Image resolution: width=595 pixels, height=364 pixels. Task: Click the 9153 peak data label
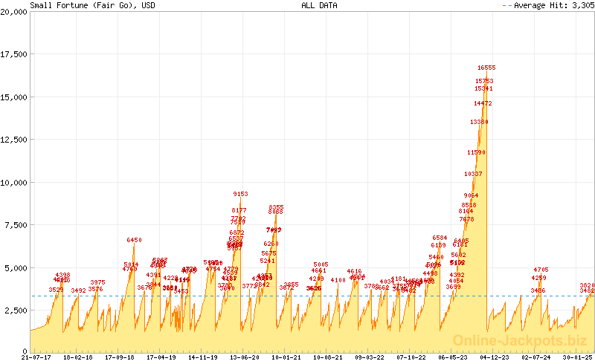coord(240,194)
